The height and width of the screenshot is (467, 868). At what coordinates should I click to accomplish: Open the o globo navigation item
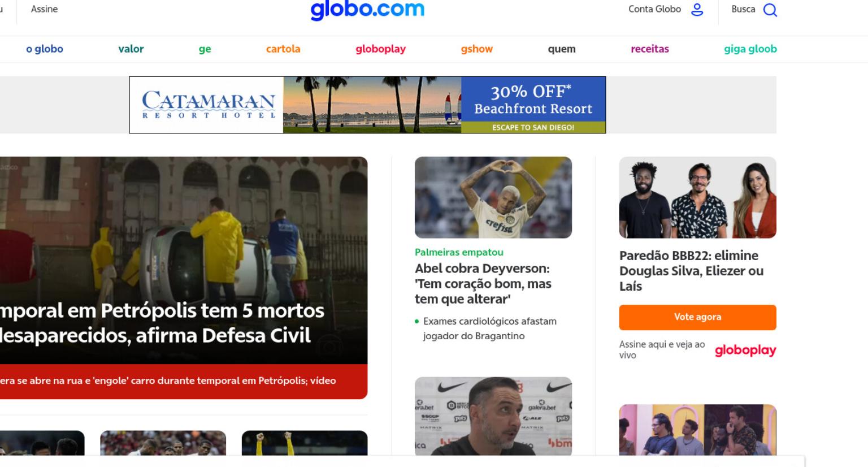click(45, 49)
